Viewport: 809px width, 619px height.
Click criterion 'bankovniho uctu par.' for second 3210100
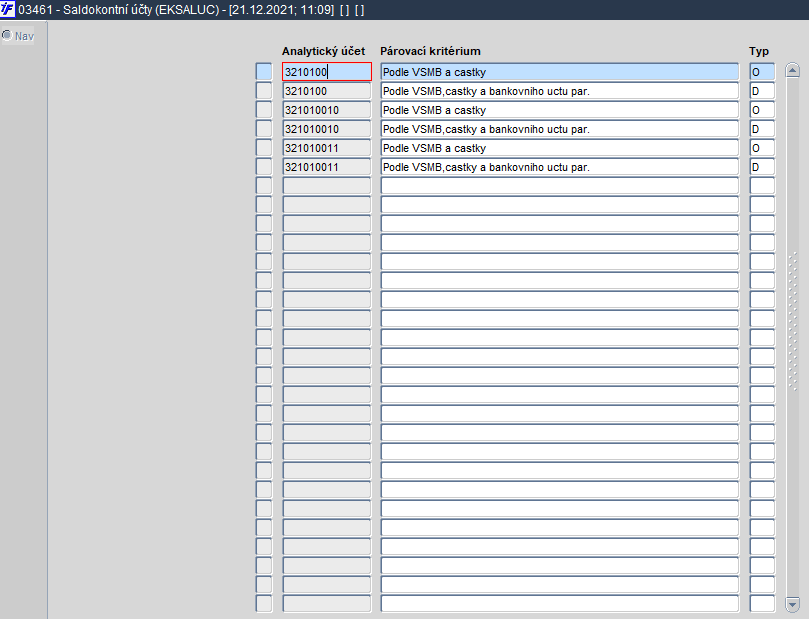tap(560, 91)
